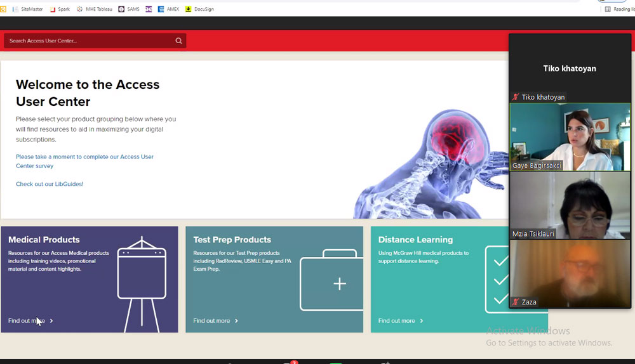Click into Search Access User Center field
The width and height of the screenshot is (635, 364).
[x=89, y=41]
